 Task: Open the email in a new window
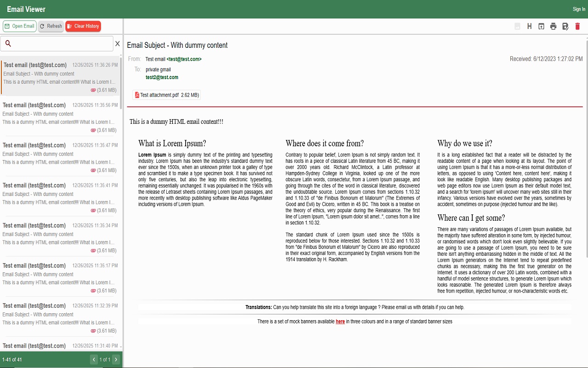tap(541, 26)
